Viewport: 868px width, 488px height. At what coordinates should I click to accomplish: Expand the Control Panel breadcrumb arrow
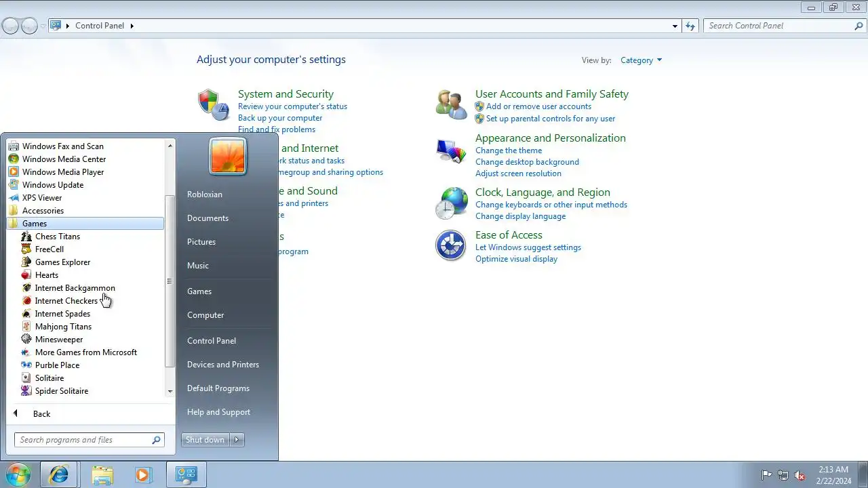[132, 26]
